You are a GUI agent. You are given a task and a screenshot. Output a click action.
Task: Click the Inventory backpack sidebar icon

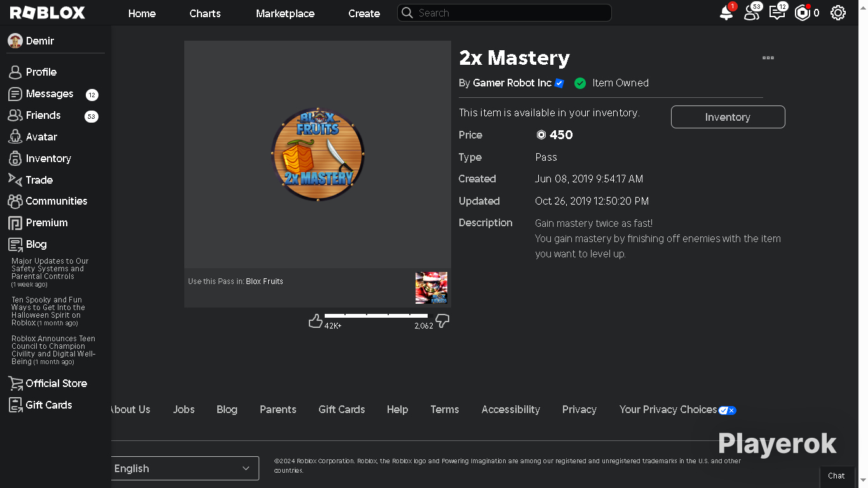[15, 159]
